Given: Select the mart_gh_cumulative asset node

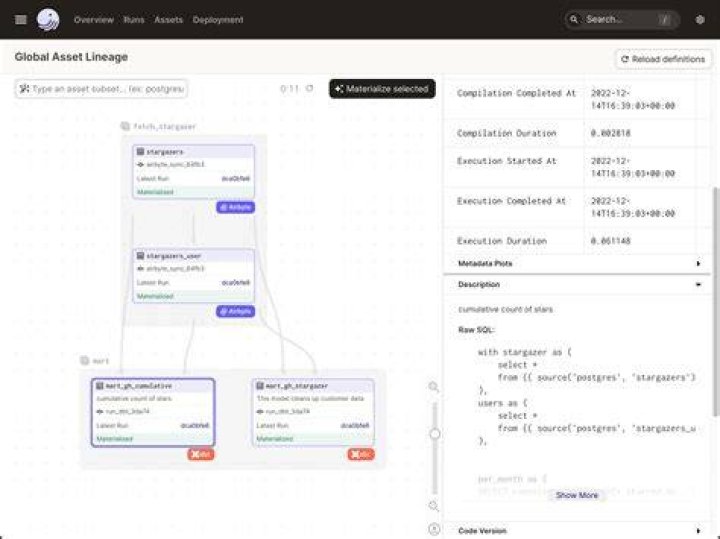Looking at the screenshot, I should click(x=153, y=412).
